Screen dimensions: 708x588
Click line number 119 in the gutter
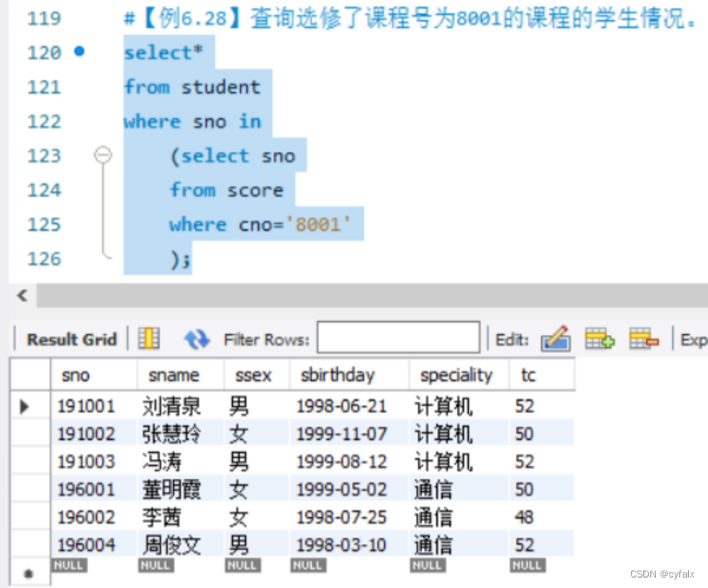point(44,18)
